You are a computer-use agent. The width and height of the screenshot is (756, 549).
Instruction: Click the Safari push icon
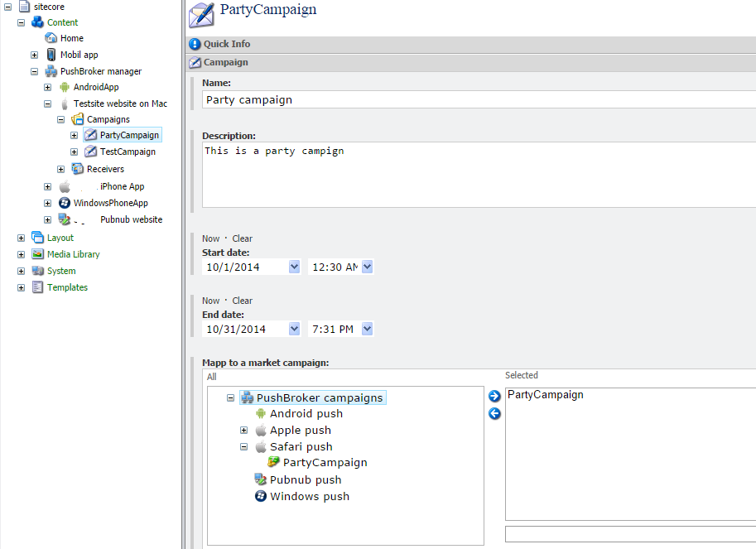pos(261,446)
